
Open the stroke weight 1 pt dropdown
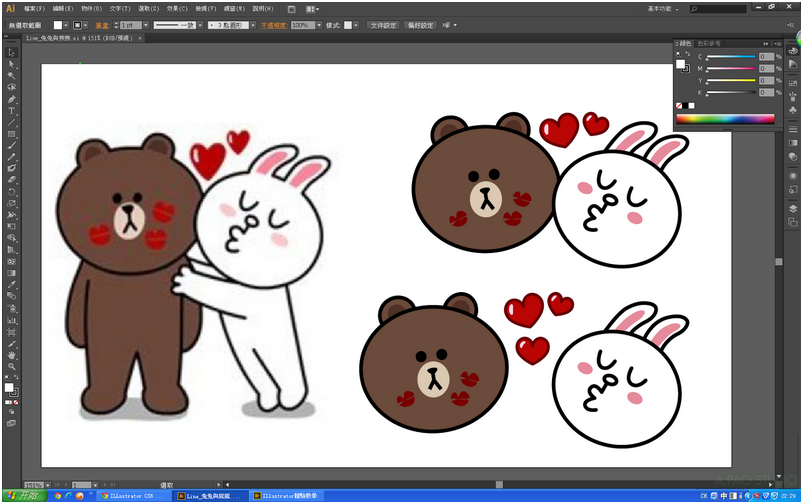coord(146,25)
